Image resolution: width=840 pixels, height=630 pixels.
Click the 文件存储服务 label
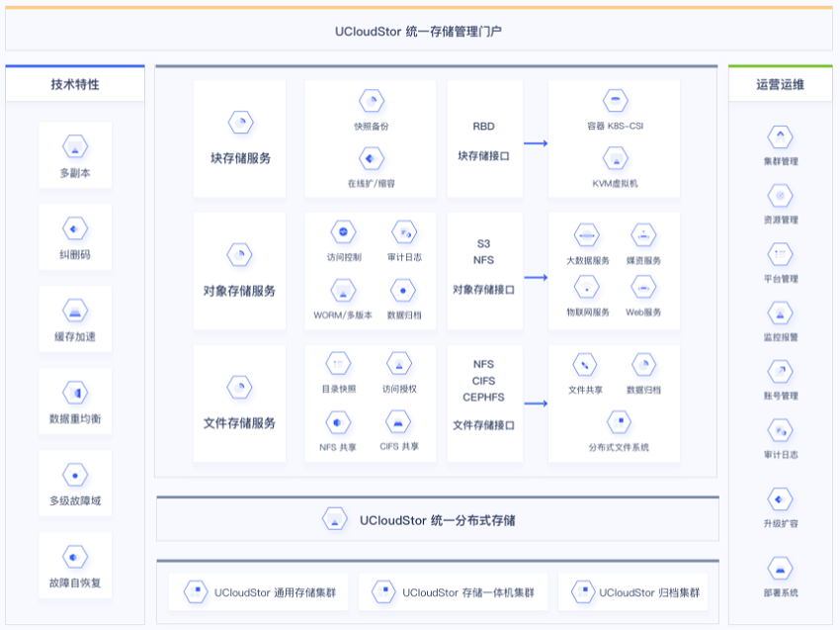pyautogui.click(x=239, y=423)
